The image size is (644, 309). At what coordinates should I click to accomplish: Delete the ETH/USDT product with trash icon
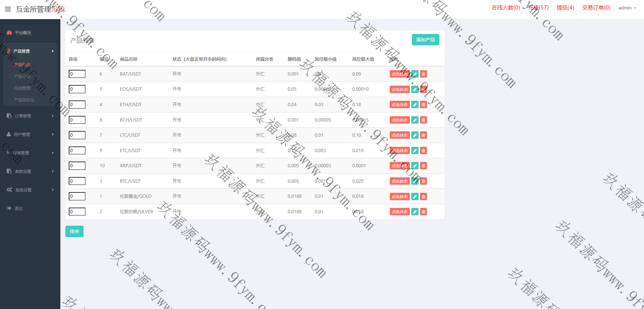click(424, 105)
